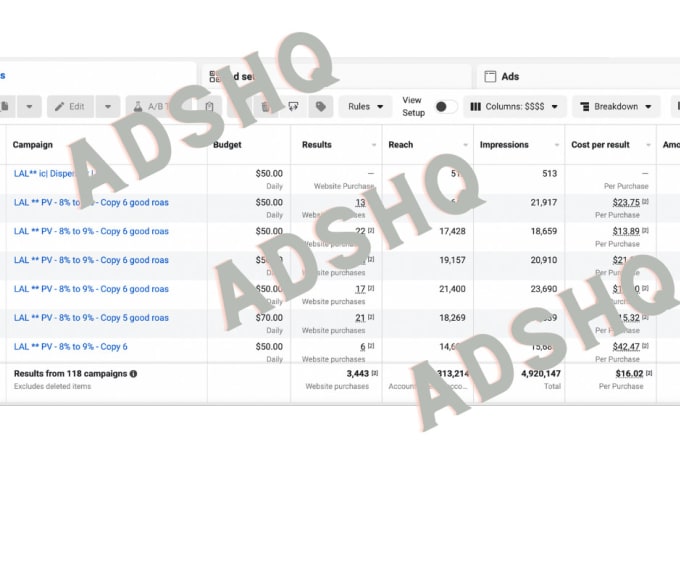Expand the arrow next to Edit
This screenshot has height=570, width=680.
coord(108,107)
